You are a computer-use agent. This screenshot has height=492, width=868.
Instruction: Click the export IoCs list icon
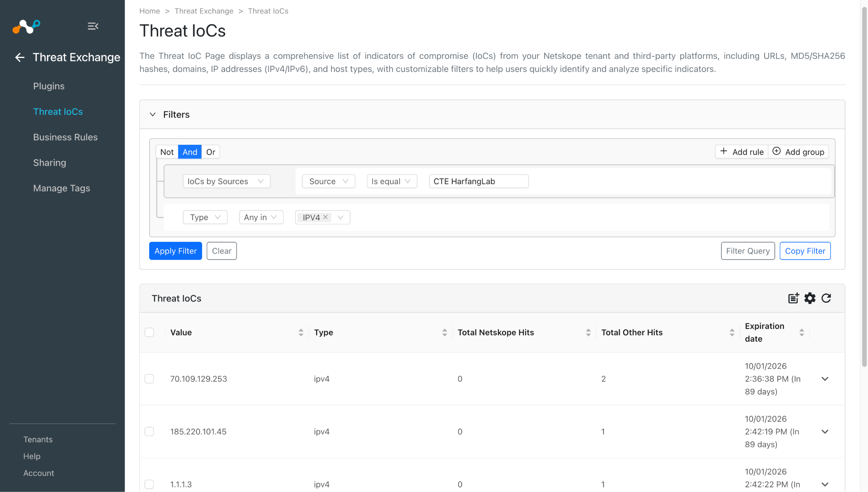pyautogui.click(x=793, y=298)
